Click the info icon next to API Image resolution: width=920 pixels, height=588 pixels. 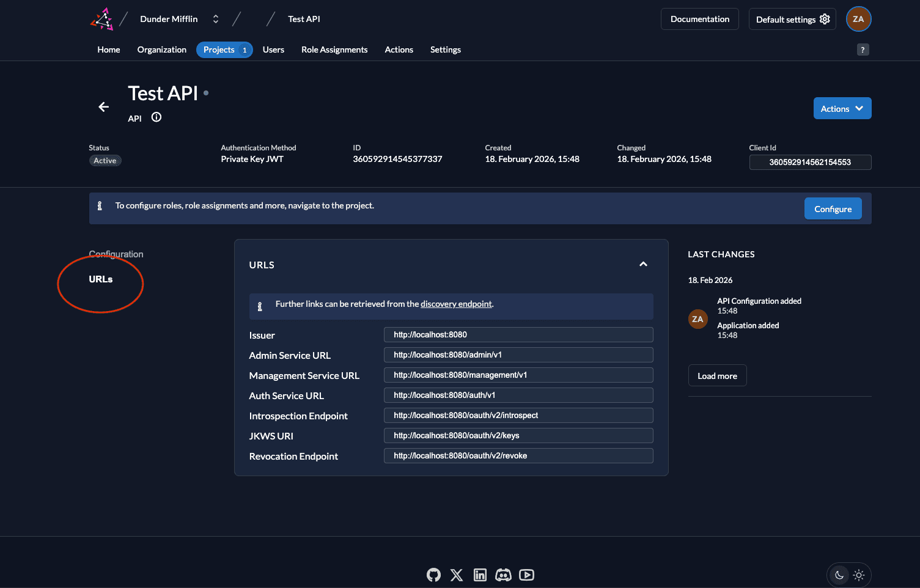click(156, 117)
